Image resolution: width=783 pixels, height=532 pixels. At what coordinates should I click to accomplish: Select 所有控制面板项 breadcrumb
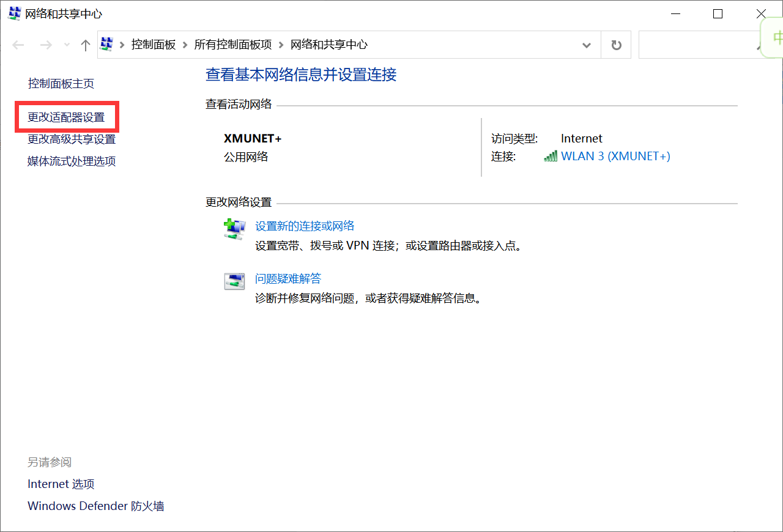pyautogui.click(x=233, y=45)
